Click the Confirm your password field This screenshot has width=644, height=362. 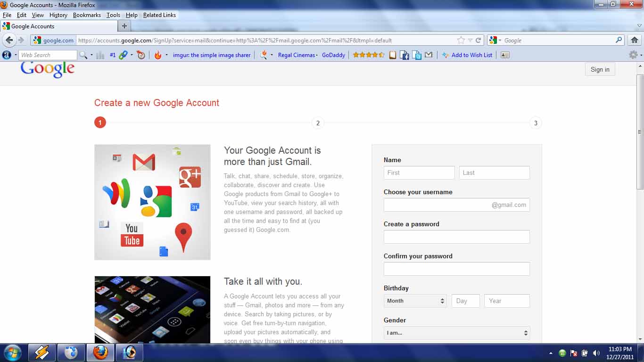tap(457, 269)
